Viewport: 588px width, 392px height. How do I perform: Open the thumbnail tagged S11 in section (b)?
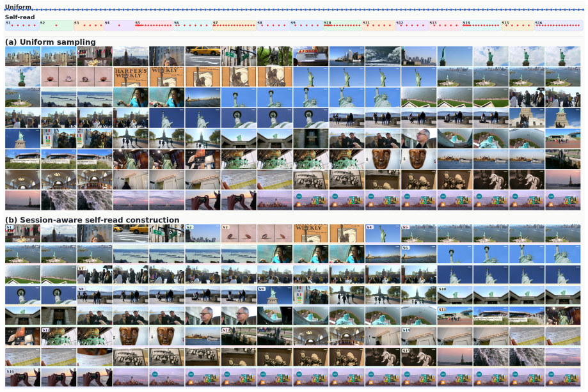(x=455, y=315)
